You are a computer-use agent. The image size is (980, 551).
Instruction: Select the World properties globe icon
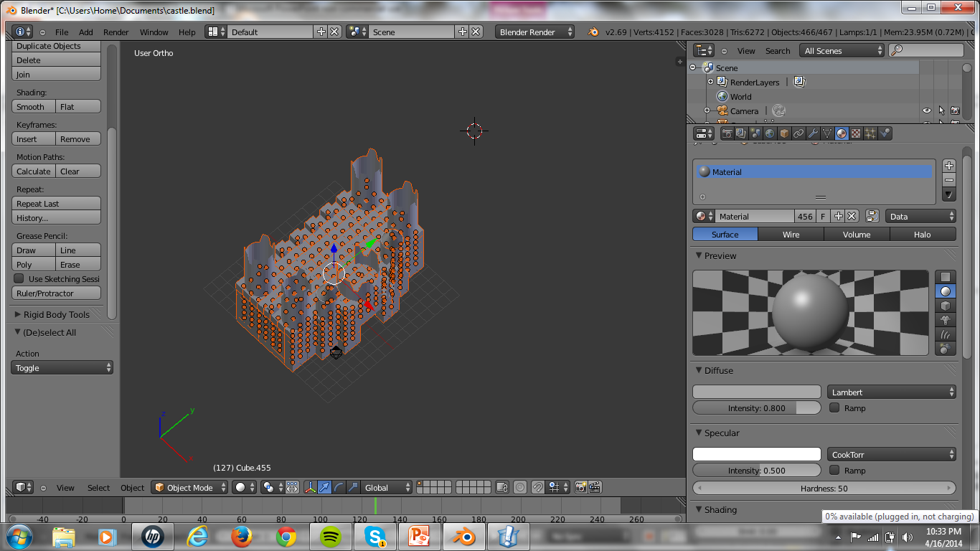(768, 133)
